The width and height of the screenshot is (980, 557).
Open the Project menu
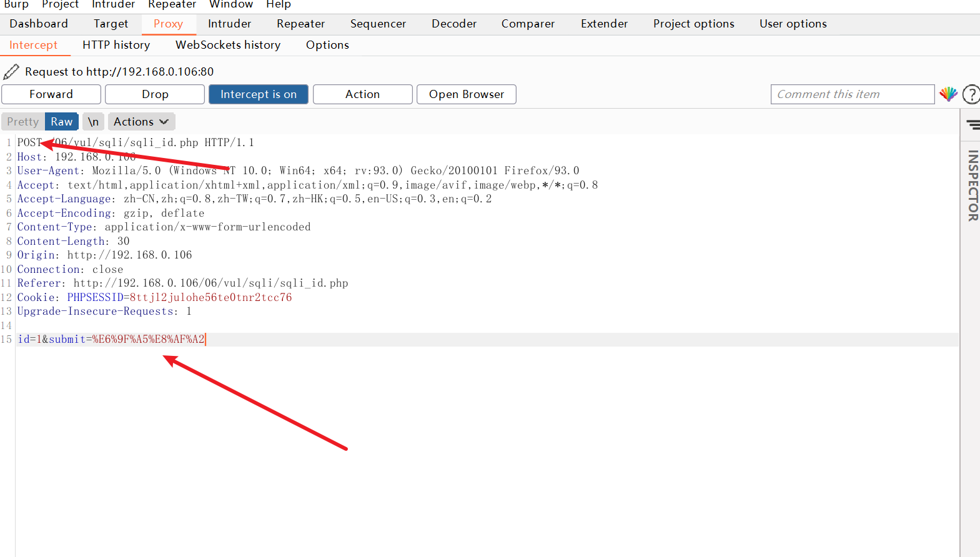pos(60,4)
